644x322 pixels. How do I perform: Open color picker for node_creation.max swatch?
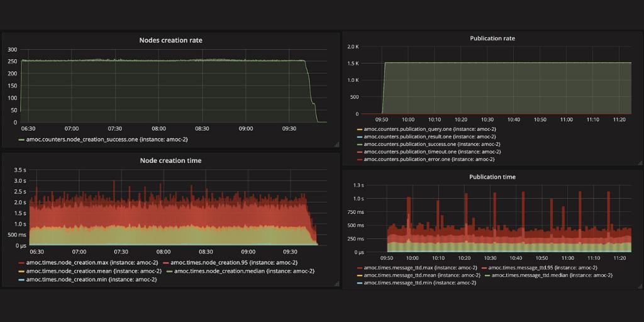[x=21, y=263]
